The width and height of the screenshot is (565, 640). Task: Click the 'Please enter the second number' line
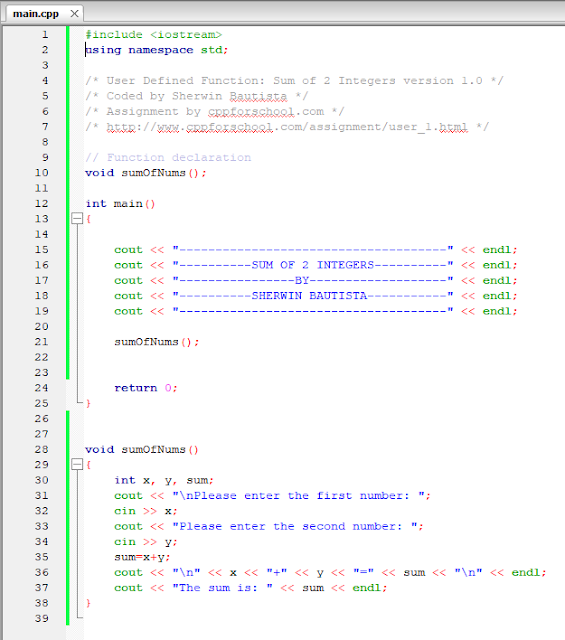tap(269, 527)
